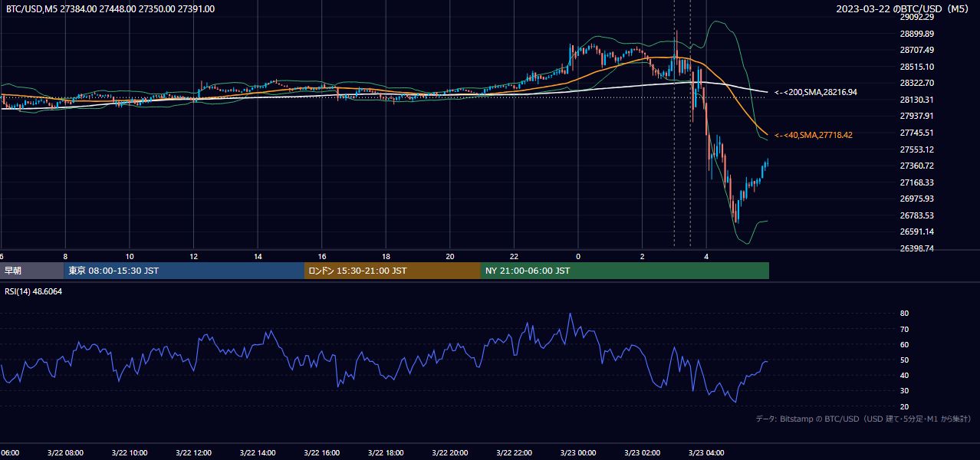
Task: Click the 3/22 08:00 date label
Action: 65,453
